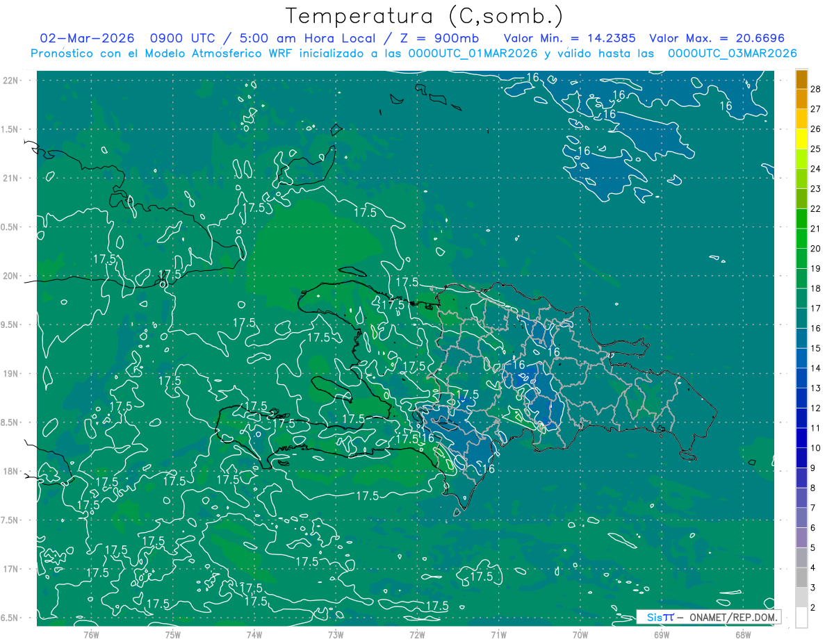Screen dimensions: 834x644
Task: Click the "73W" longitude axis label
Action: pyautogui.click(x=336, y=635)
